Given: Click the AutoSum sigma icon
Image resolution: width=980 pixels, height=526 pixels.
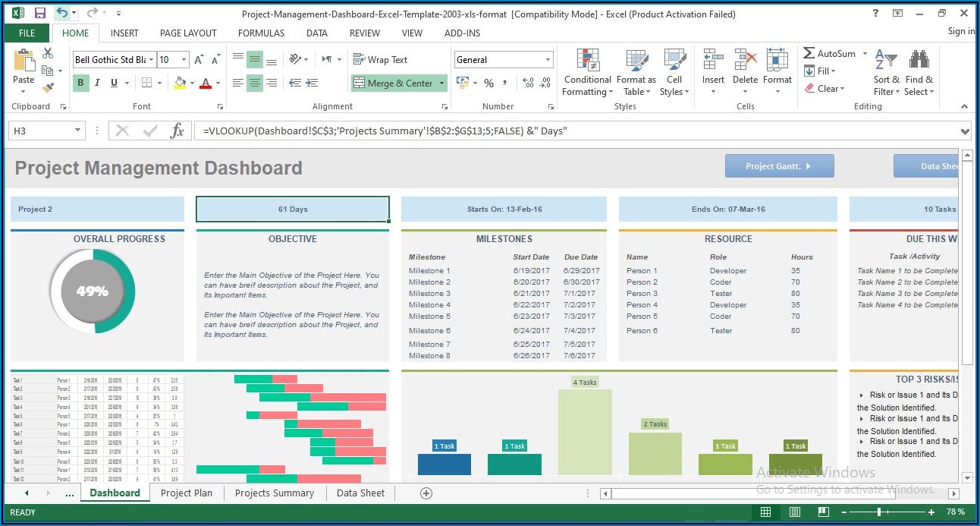Looking at the screenshot, I should pos(809,54).
